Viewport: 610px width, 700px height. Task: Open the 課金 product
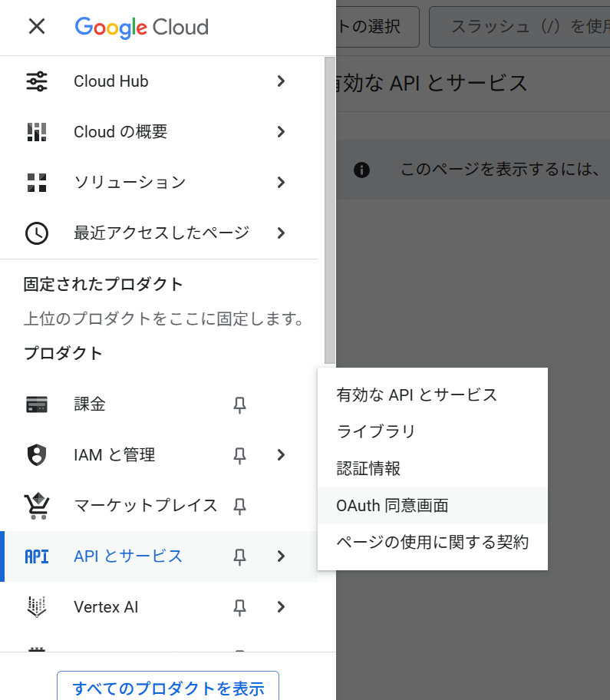(159, 404)
